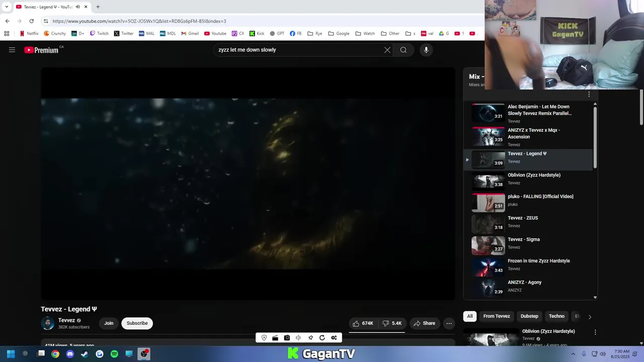Expand the Google bookmarks folder

click(339, 34)
